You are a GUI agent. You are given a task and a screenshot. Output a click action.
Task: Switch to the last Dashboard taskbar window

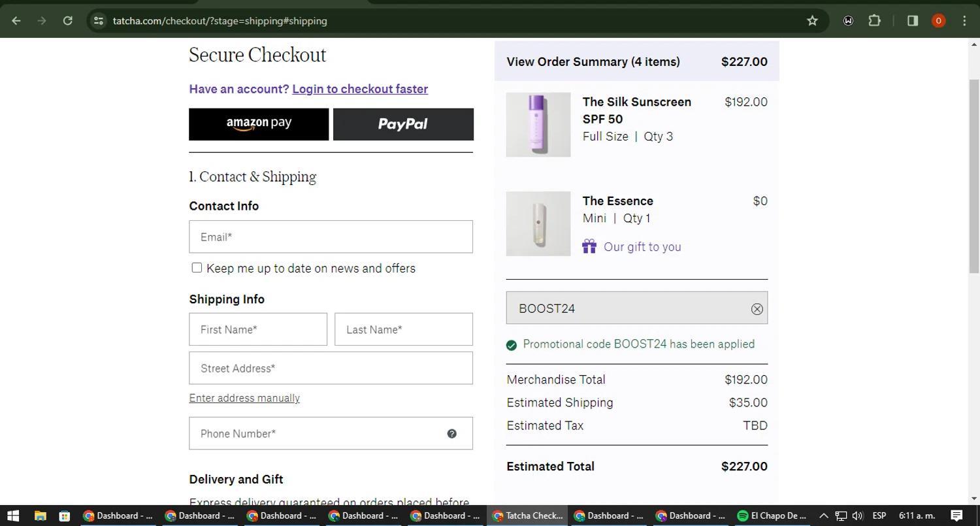pos(691,516)
